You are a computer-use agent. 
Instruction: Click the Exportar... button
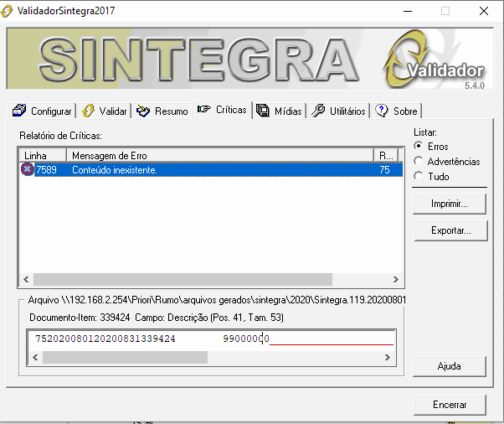(x=451, y=230)
